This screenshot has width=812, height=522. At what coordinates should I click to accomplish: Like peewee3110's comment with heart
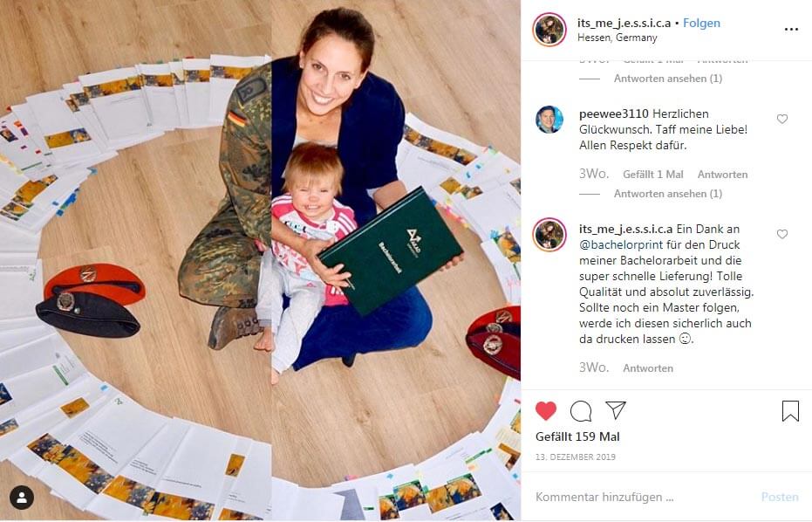tap(782, 119)
